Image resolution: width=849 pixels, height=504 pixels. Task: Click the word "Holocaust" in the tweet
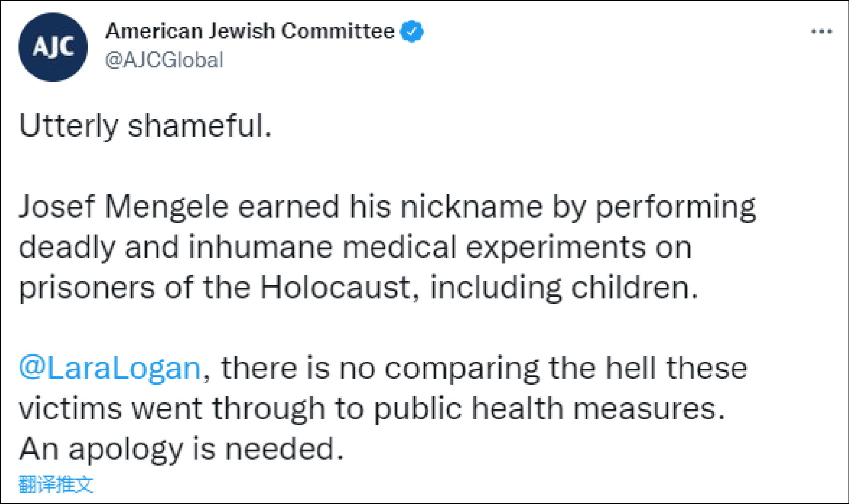[335, 288]
